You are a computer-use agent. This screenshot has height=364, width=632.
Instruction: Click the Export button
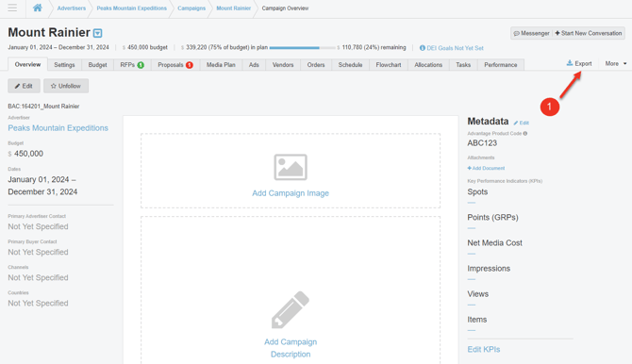click(579, 64)
